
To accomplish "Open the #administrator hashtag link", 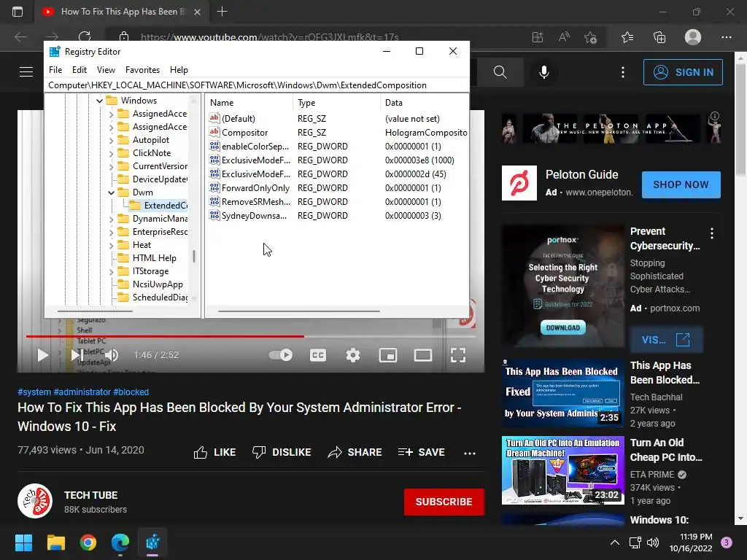I will pos(82,392).
